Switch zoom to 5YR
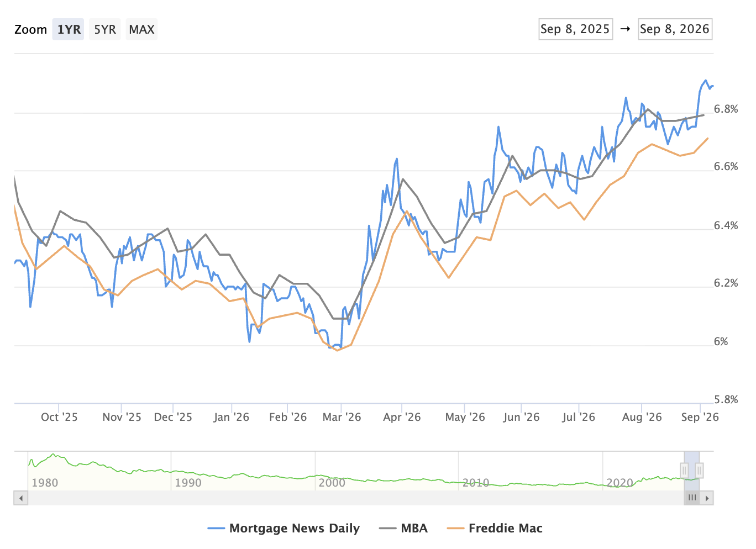Viewport: 756px width, 549px height. [x=105, y=29]
